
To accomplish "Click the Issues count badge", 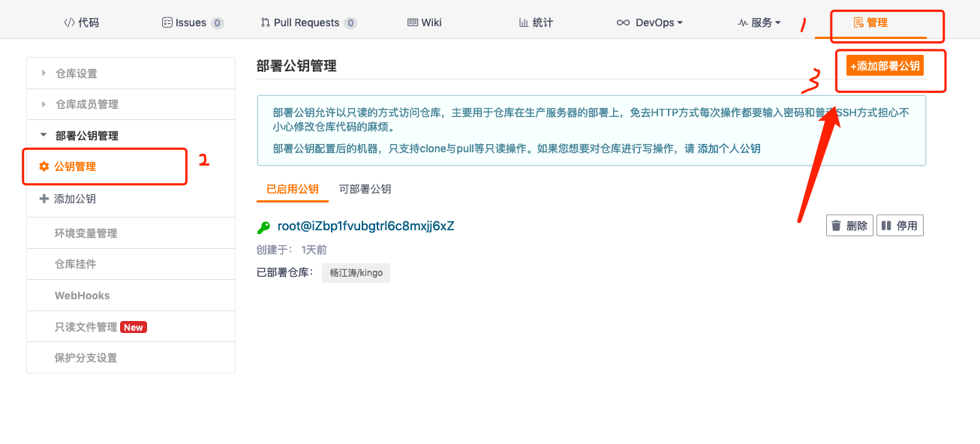I will [x=218, y=23].
